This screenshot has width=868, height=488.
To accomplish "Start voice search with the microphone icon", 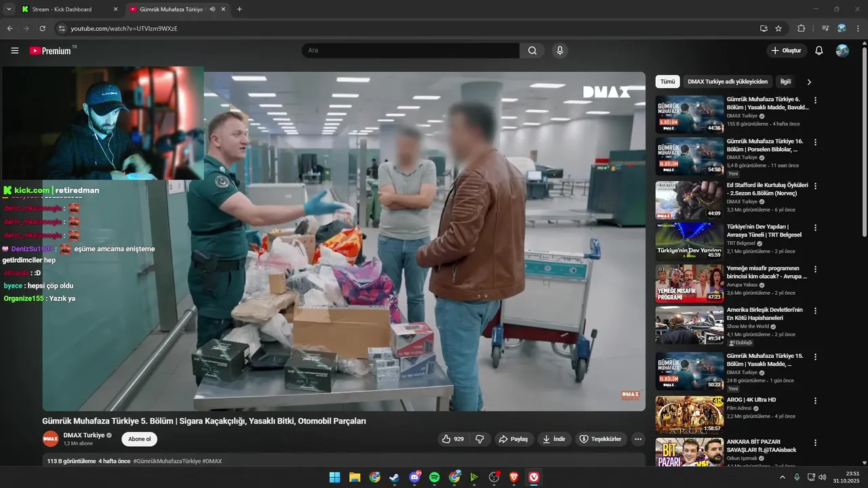I will click(x=560, y=51).
